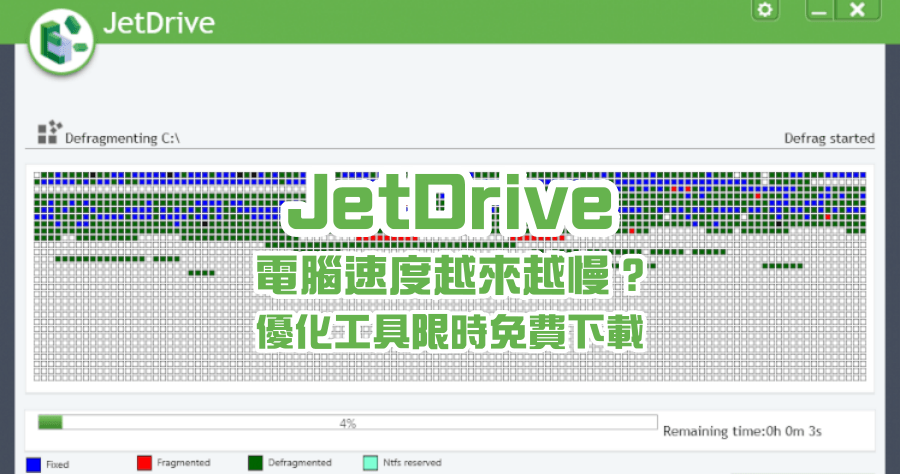Click the blue Fixed legend swatch
Viewport: 900px width, 474px height.
click(x=33, y=464)
